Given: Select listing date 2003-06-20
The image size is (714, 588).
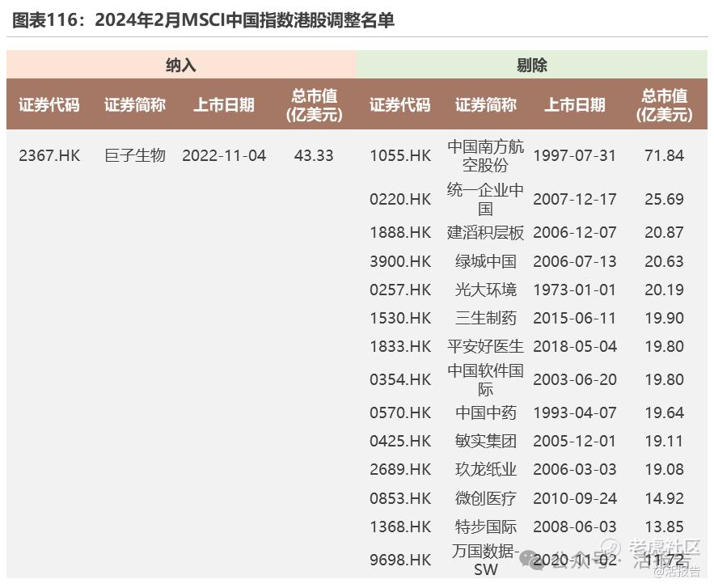Looking at the screenshot, I should point(575,379).
